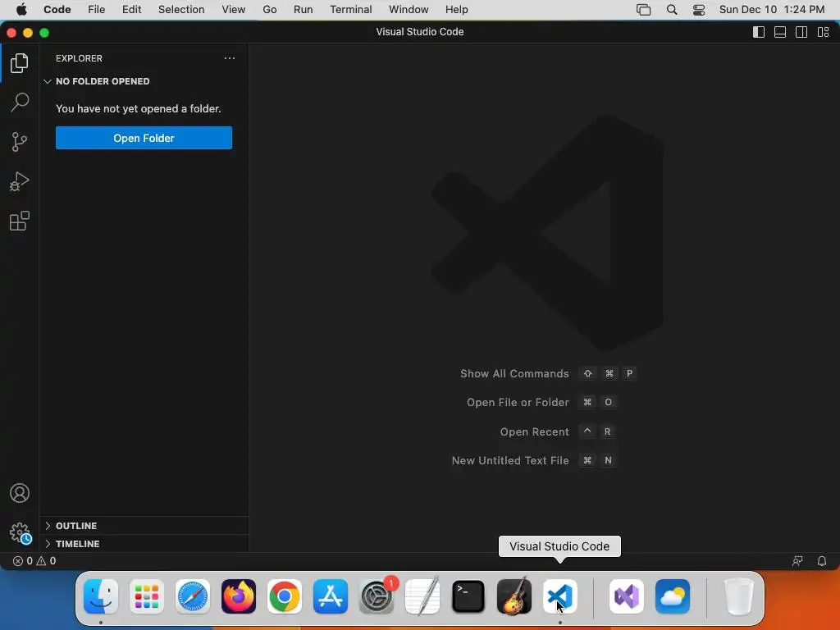Launch Google Chrome from the Dock
This screenshot has width=840, height=630.
pos(285,596)
